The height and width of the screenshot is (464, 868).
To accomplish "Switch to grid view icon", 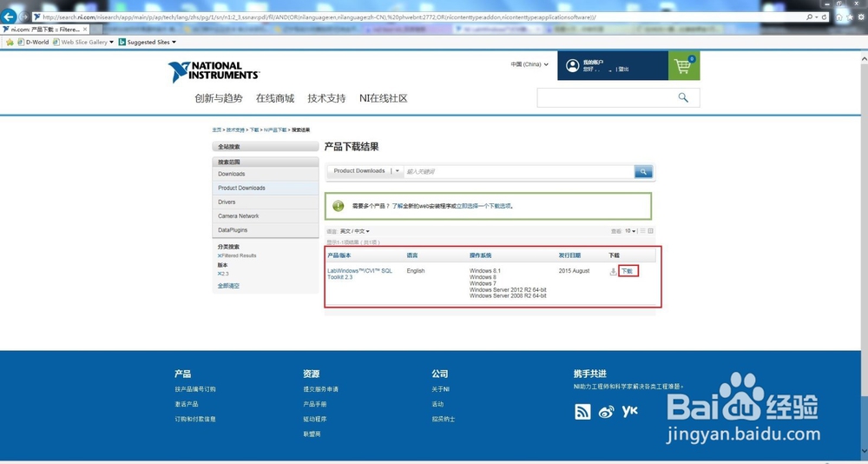I will pyautogui.click(x=650, y=230).
